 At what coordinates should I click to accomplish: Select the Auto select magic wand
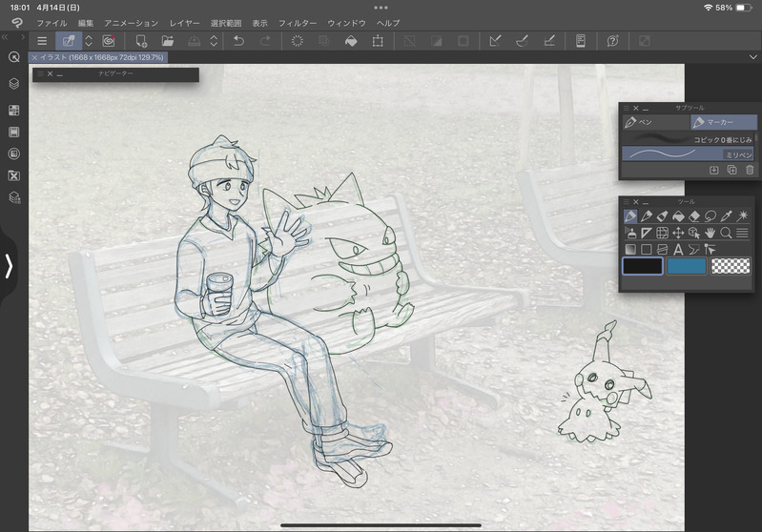click(743, 215)
